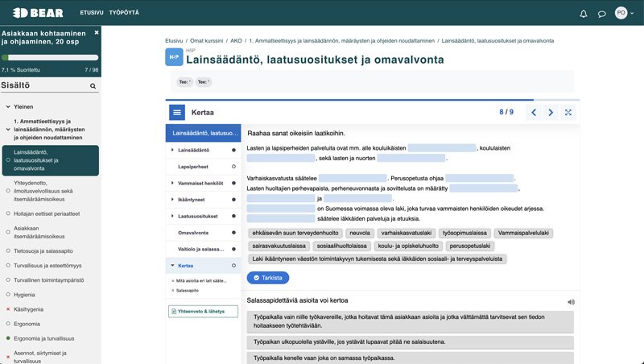The width and height of the screenshot is (644, 364).
Task: Go to the previous slide
Action: tap(533, 113)
